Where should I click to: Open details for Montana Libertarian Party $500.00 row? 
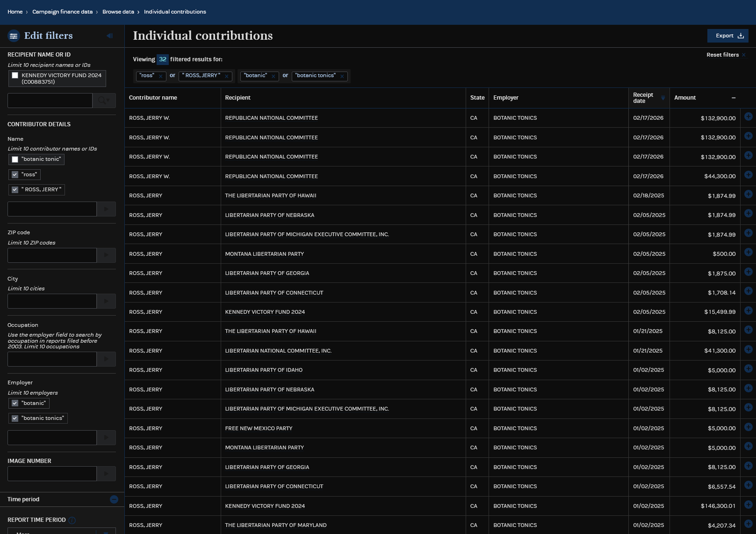(748, 252)
